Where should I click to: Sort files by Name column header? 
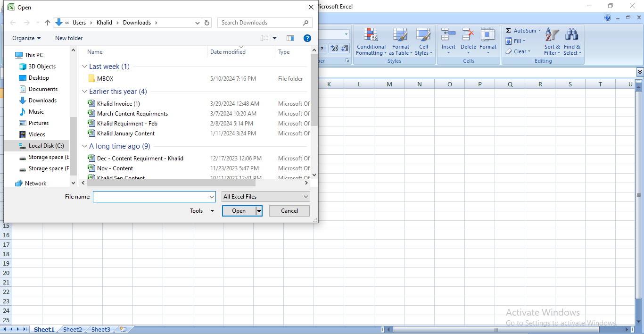coord(145,52)
